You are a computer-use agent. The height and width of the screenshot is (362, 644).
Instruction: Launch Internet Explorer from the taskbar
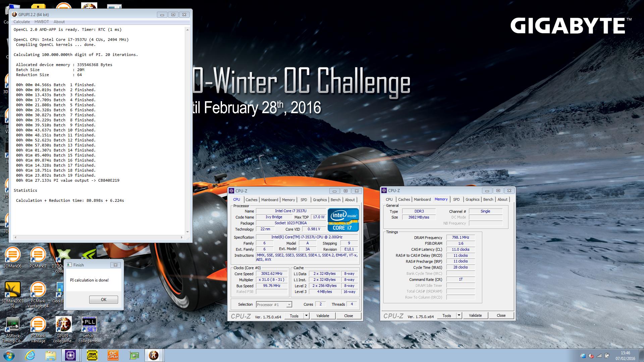tap(30, 355)
